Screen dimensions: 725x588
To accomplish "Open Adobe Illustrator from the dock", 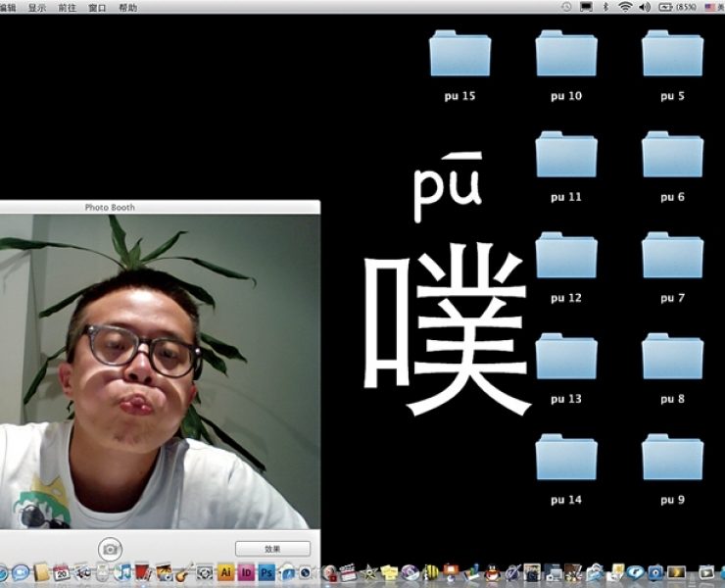I will (226, 572).
